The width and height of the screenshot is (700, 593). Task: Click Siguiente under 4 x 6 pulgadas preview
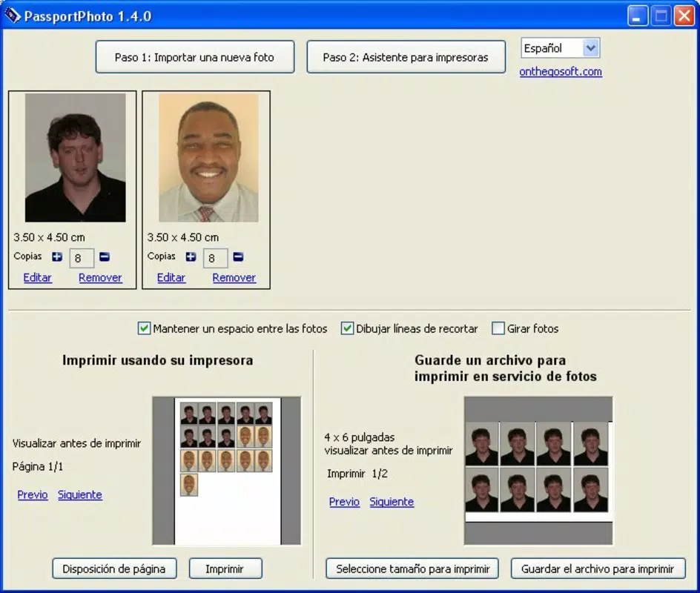coord(392,502)
